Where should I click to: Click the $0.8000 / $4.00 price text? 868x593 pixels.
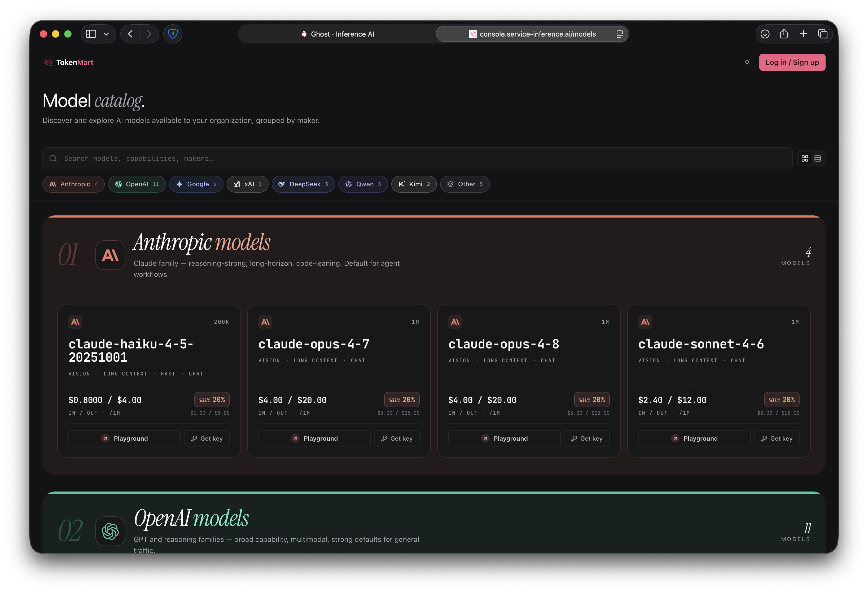coord(105,400)
